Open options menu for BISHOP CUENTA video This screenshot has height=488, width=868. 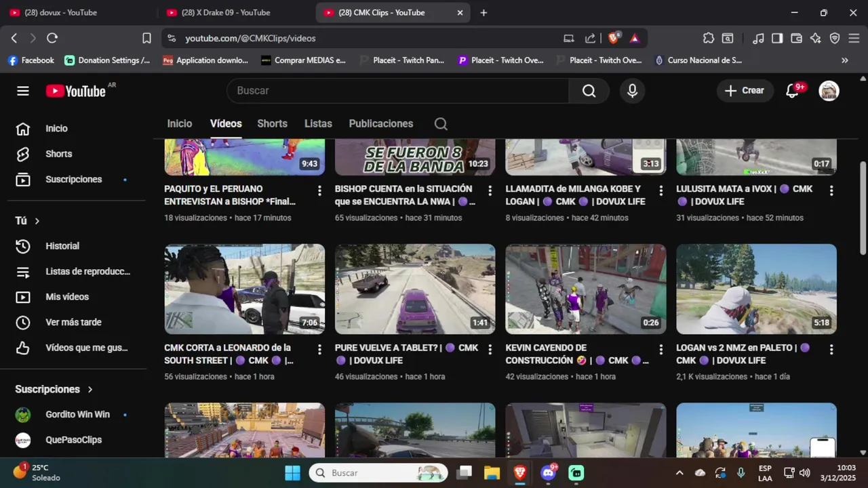click(490, 191)
